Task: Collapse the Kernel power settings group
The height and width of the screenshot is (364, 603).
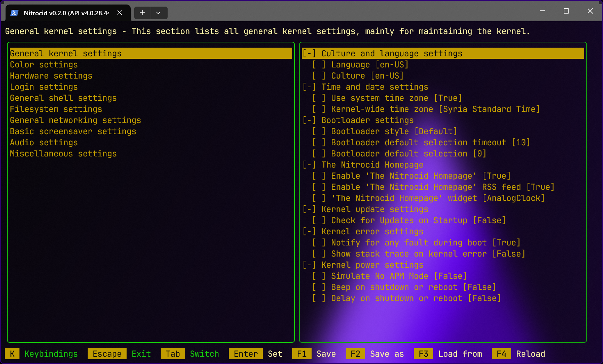Action: (309, 265)
